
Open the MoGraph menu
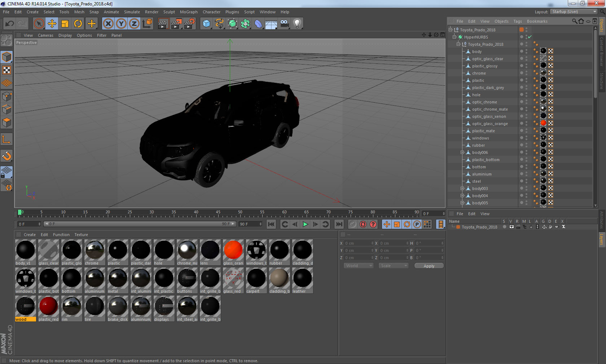189,12
